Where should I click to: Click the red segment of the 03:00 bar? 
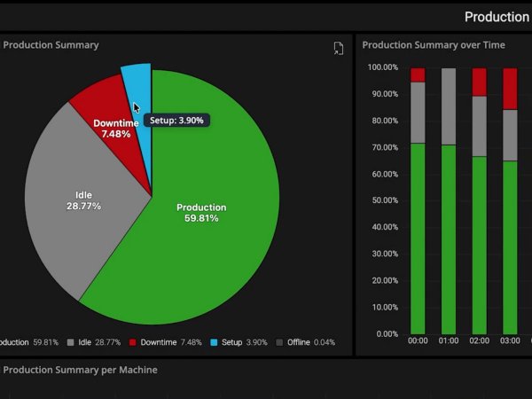click(510, 89)
